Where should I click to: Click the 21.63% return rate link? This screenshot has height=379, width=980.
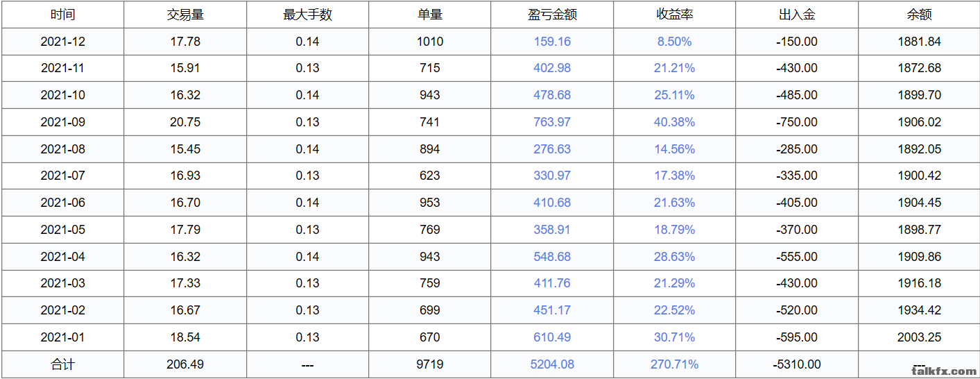[x=675, y=203]
